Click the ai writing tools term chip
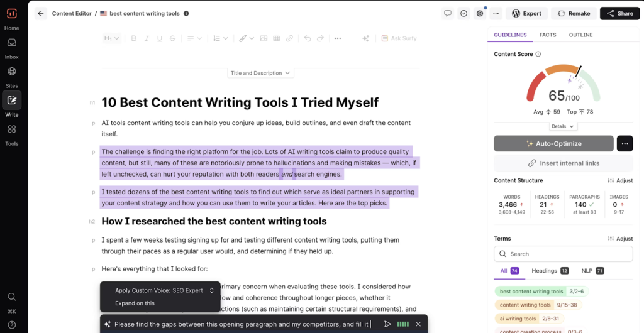644x333 pixels. [529, 319]
